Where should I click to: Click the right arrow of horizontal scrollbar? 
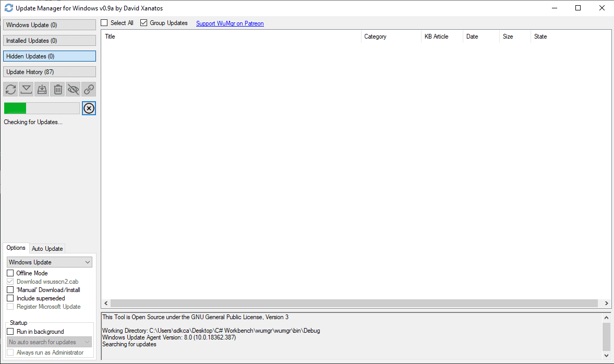coord(606,304)
